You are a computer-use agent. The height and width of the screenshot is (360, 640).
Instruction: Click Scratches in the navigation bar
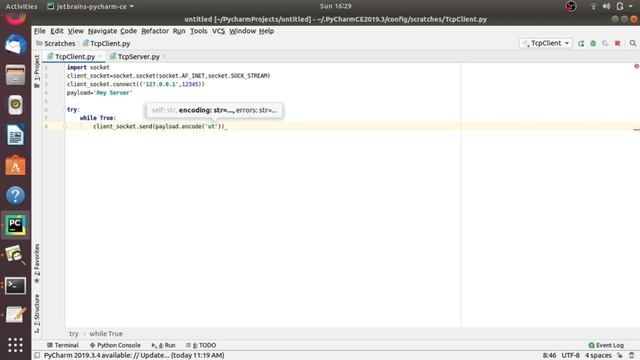(56, 43)
